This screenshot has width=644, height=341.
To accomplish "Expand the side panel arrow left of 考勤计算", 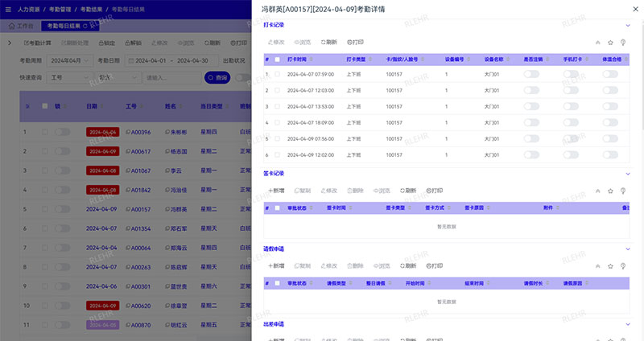I will click(x=10, y=43).
